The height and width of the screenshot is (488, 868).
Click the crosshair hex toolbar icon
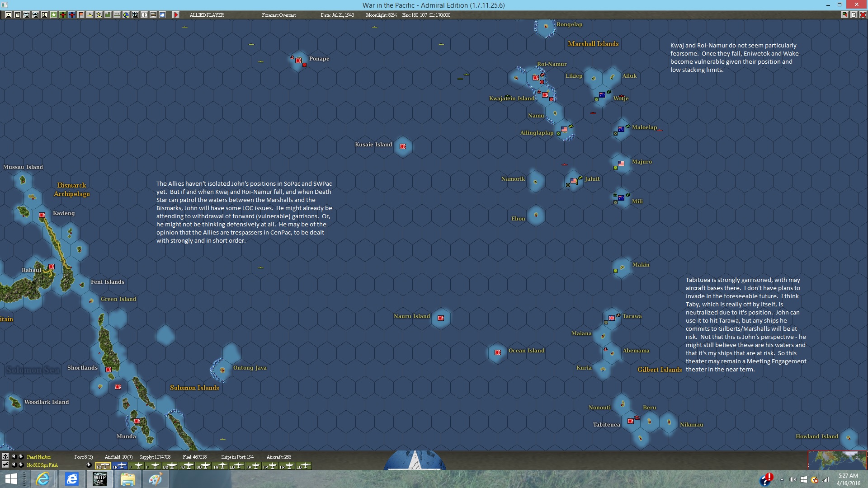click(x=135, y=15)
